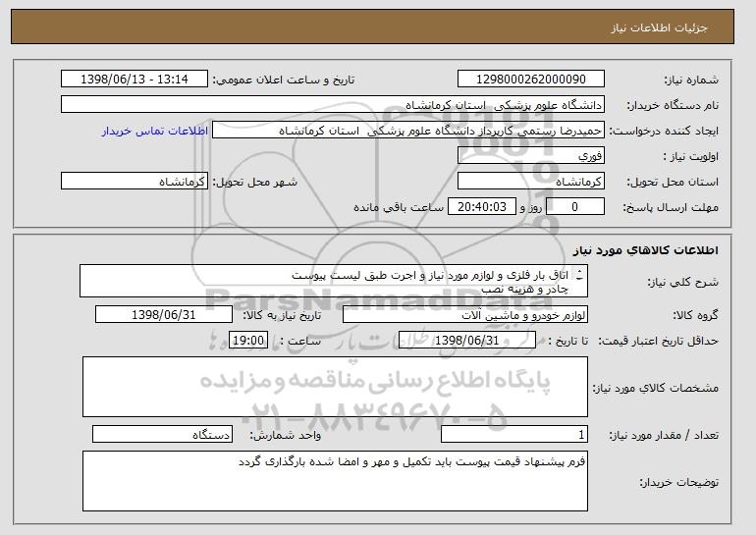The height and width of the screenshot is (535, 756).
Task: Click the time field showing 19:00
Action: (248, 341)
